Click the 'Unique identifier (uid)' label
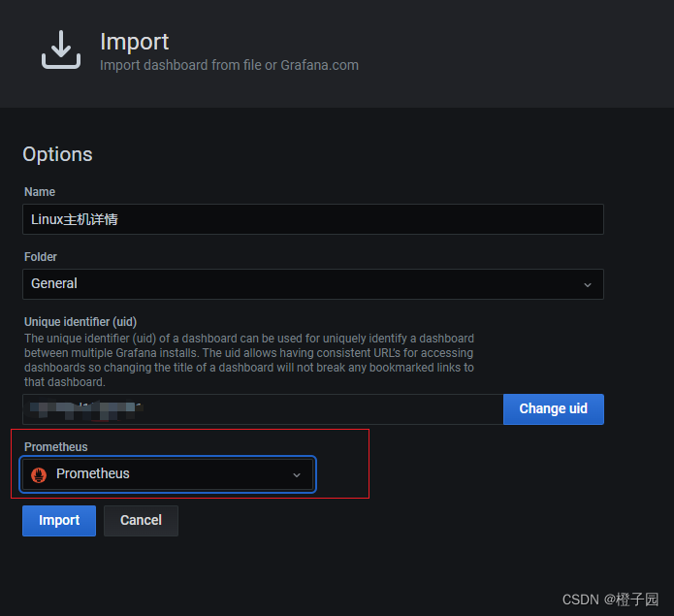 point(80,321)
